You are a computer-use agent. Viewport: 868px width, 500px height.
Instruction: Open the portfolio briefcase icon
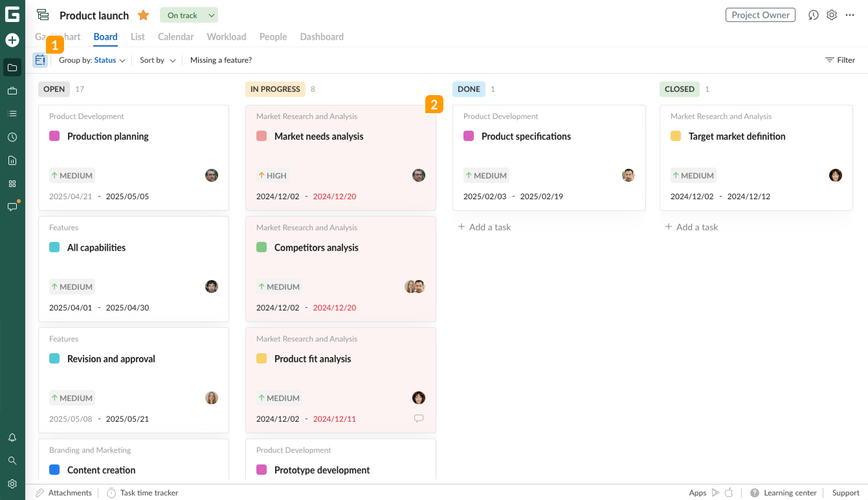click(12, 91)
